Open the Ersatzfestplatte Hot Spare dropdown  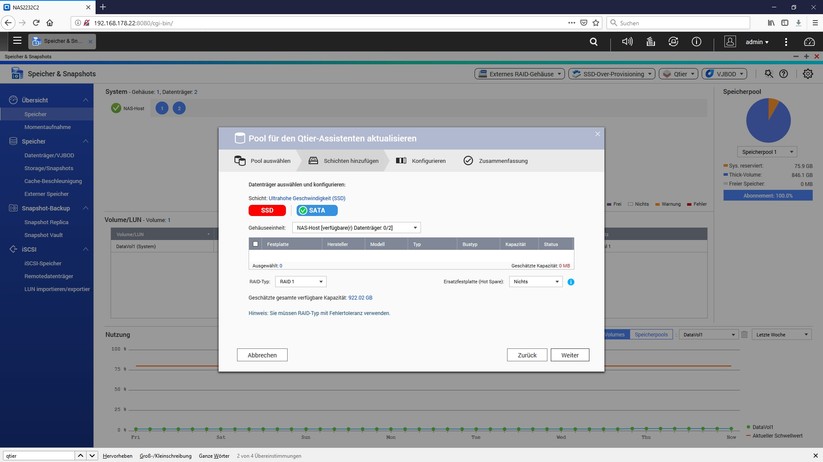(536, 282)
